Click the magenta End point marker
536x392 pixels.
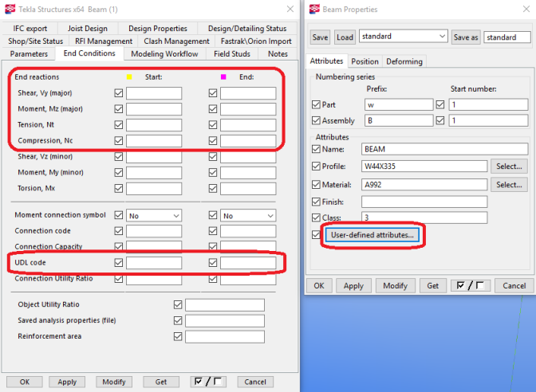(223, 76)
